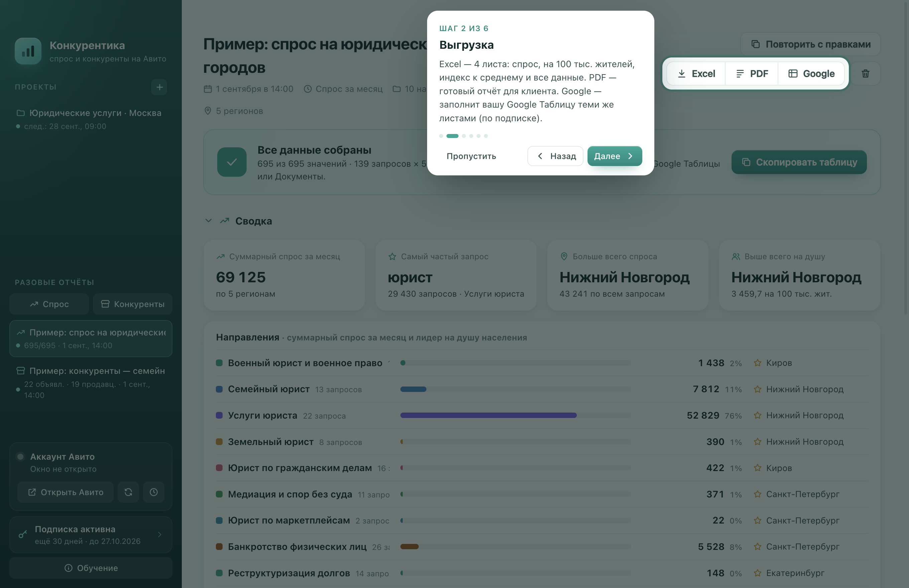Select report Пример: спрос на юридические
909x588 pixels.
tap(91, 339)
